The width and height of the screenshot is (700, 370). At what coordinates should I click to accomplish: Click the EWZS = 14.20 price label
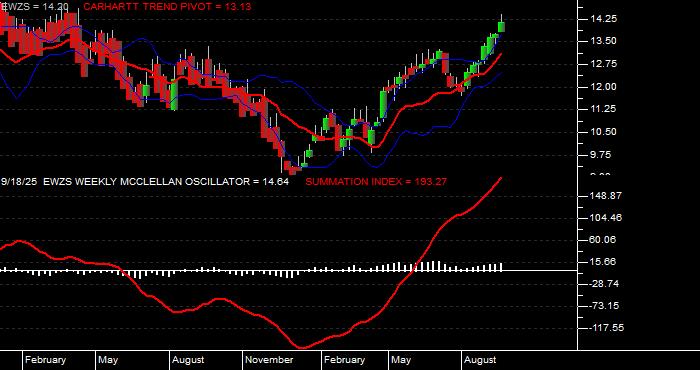pos(34,7)
